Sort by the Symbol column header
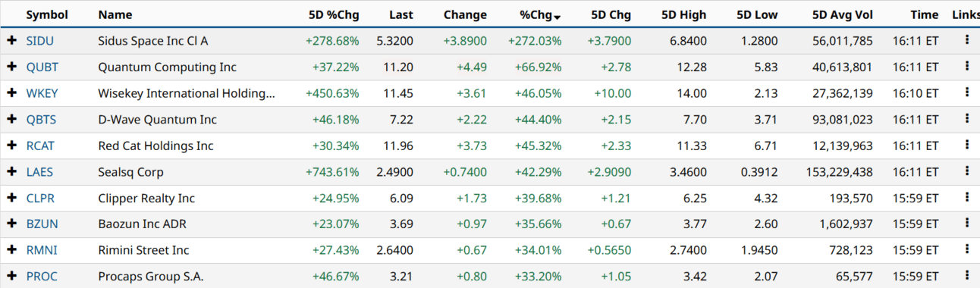Image resolution: width=980 pixels, height=288 pixels. tap(47, 14)
